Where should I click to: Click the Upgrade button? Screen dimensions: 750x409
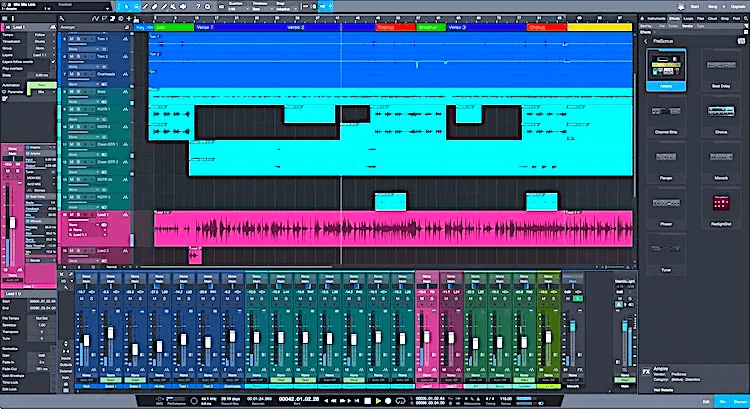(737, 7)
